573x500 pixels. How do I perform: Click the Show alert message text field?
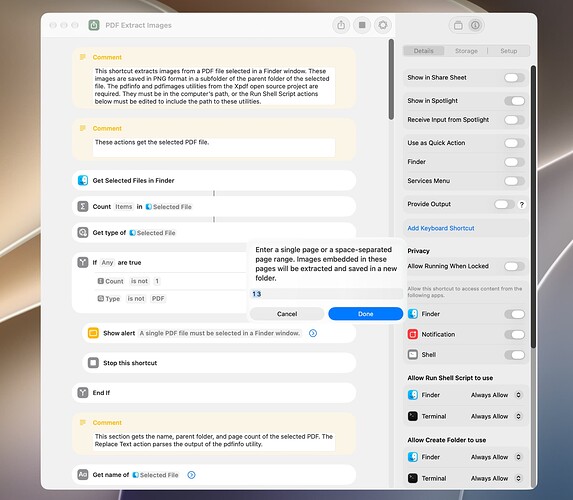click(x=220, y=333)
